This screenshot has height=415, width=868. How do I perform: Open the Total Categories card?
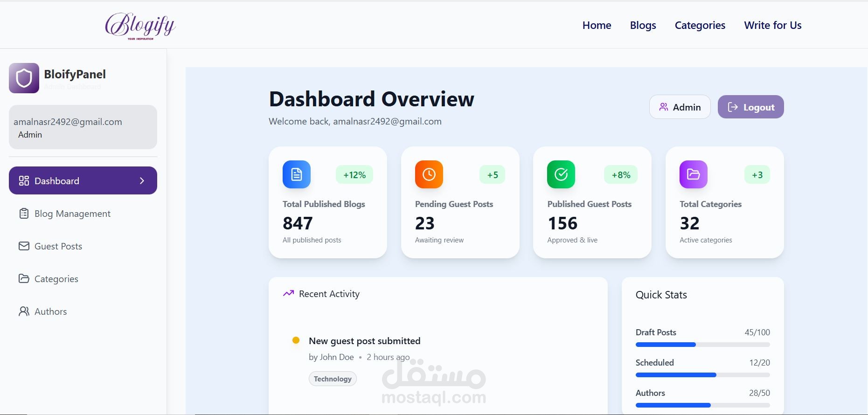[x=725, y=202]
